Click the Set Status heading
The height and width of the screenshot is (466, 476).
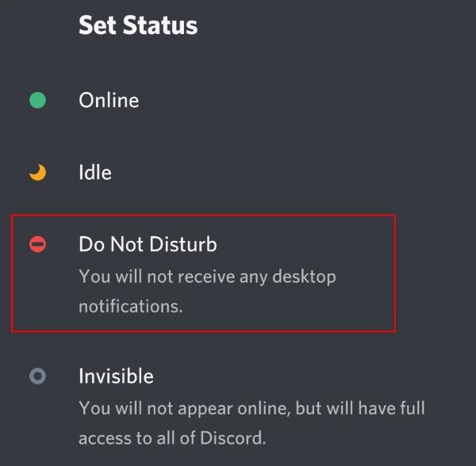138,25
